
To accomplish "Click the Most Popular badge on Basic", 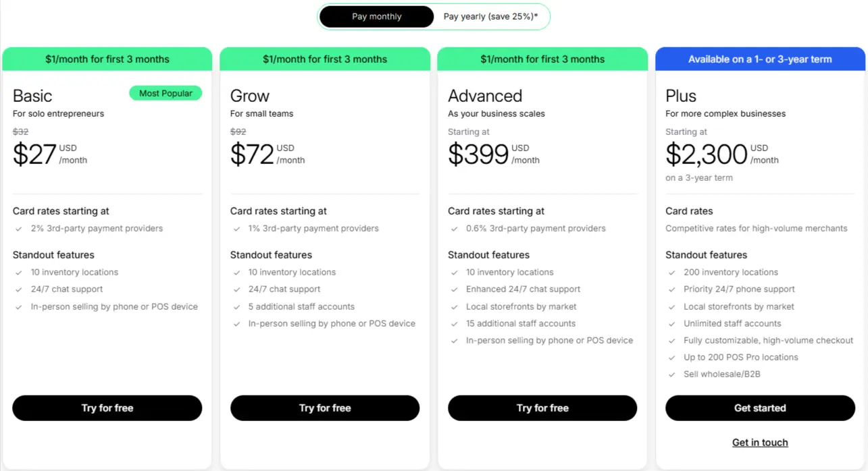I will click(x=165, y=93).
